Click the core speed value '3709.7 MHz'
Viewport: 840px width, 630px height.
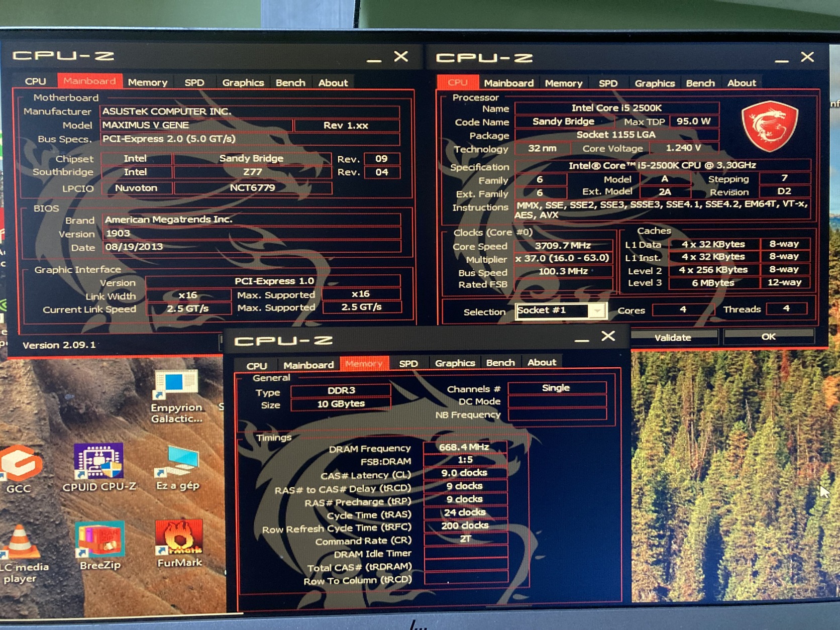[563, 245]
